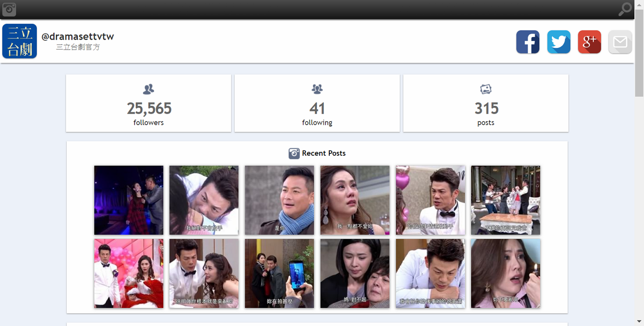Open post captioned 妳在拍甚麼

point(279,274)
